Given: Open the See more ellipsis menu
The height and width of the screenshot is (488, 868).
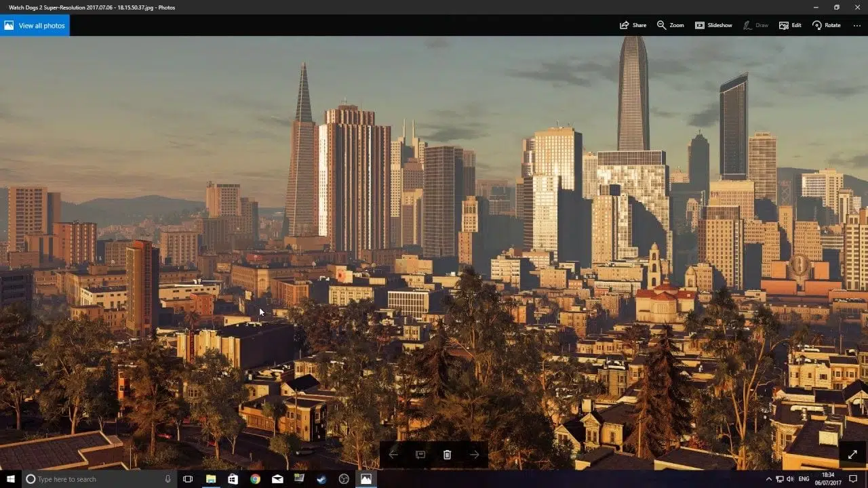Looking at the screenshot, I should 856,25.
